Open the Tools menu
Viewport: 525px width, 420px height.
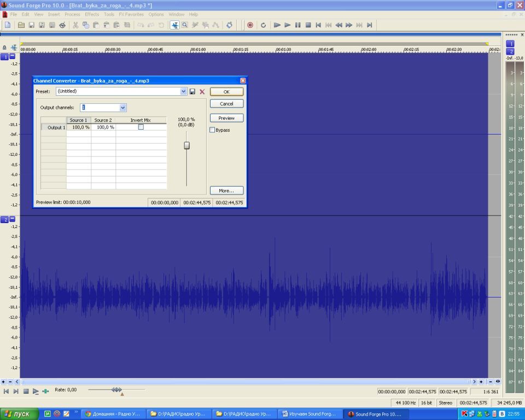pyautogui.click(x=109, y=14)
